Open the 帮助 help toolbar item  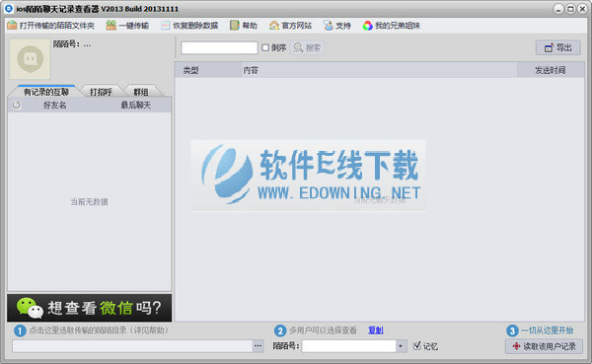[244, 26]
